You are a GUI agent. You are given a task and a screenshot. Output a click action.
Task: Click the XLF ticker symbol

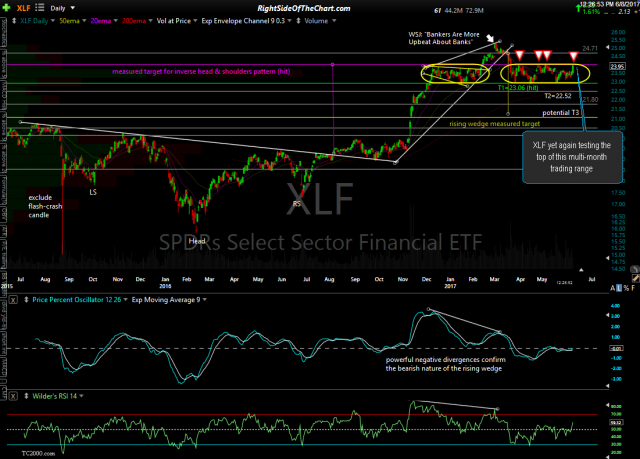23,8
